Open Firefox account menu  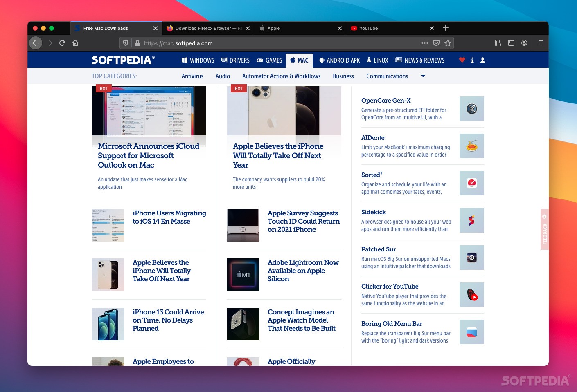click(524, 43)
